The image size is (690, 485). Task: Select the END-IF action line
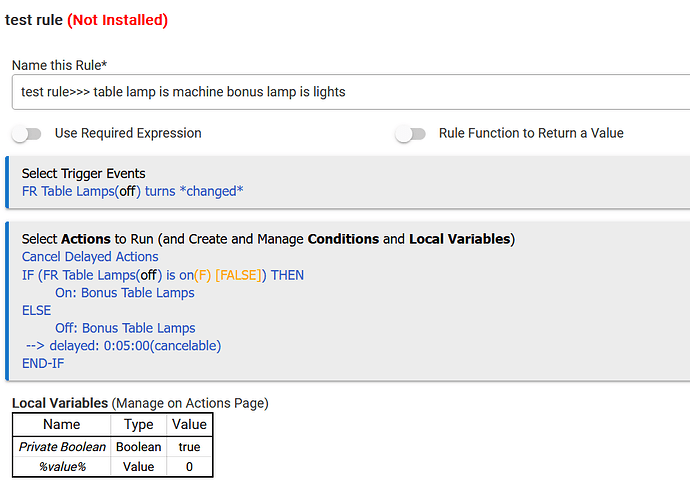click(43, 363)
